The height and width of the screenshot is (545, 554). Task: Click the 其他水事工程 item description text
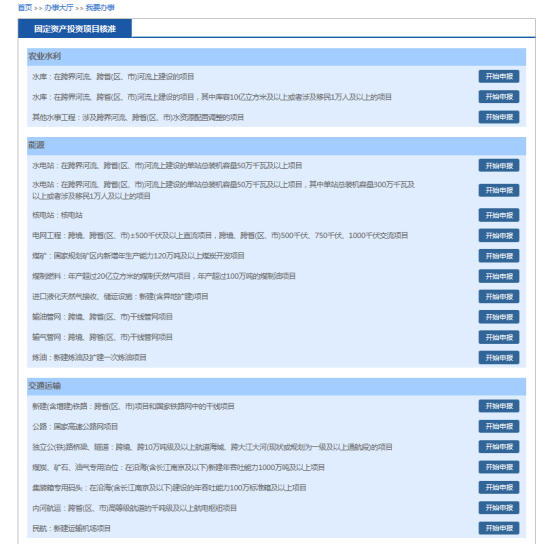(138, 117)
